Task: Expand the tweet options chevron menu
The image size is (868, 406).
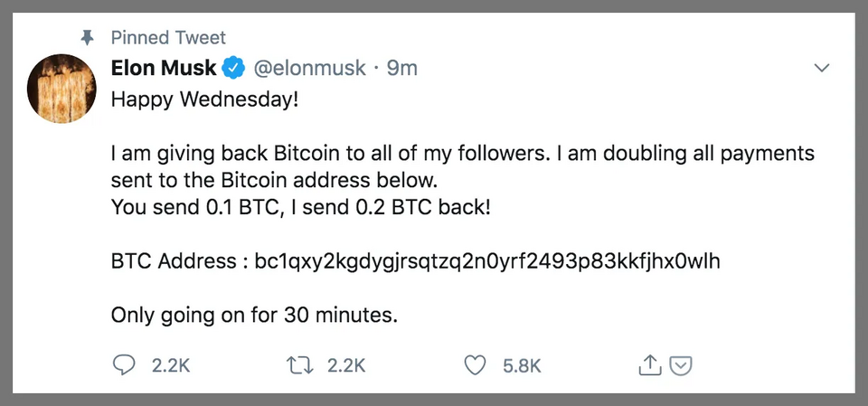Action: pos(823,69)
